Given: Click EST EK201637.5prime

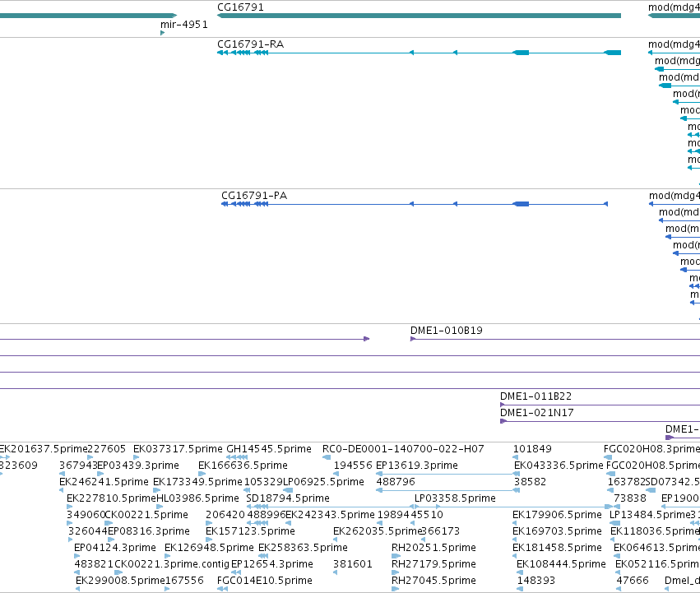Looking at the screenshot, I should 44,449.
